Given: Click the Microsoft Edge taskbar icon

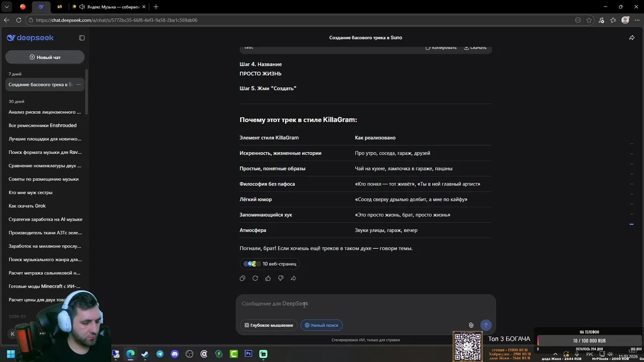Looking at the screenshot, I should [x=130, y=354].
